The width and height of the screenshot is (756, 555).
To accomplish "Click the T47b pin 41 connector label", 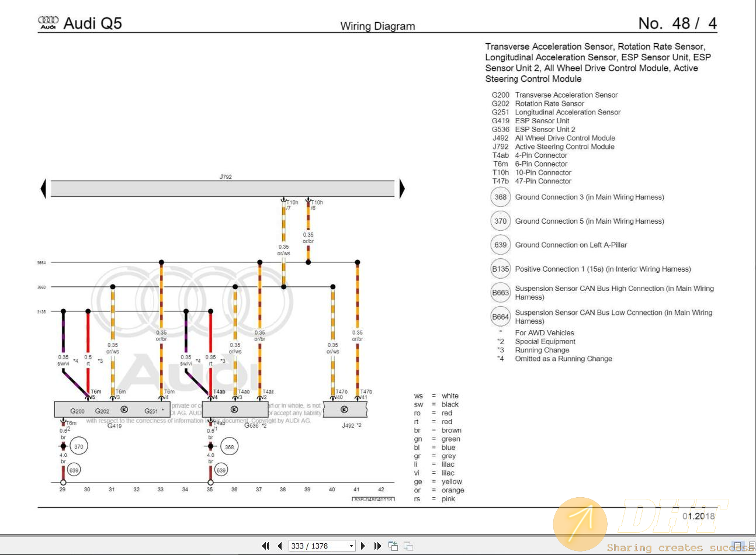I will click(366, 394).
